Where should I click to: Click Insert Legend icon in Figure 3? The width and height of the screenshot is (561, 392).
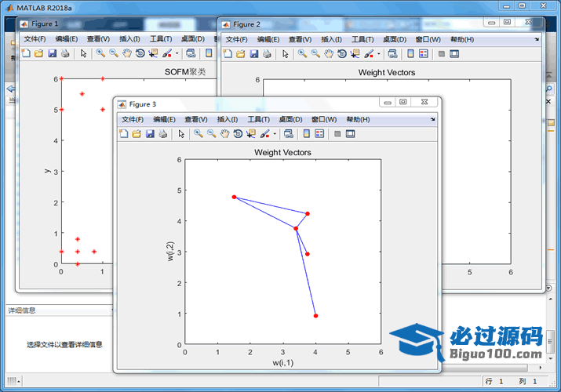pos(319,134)
